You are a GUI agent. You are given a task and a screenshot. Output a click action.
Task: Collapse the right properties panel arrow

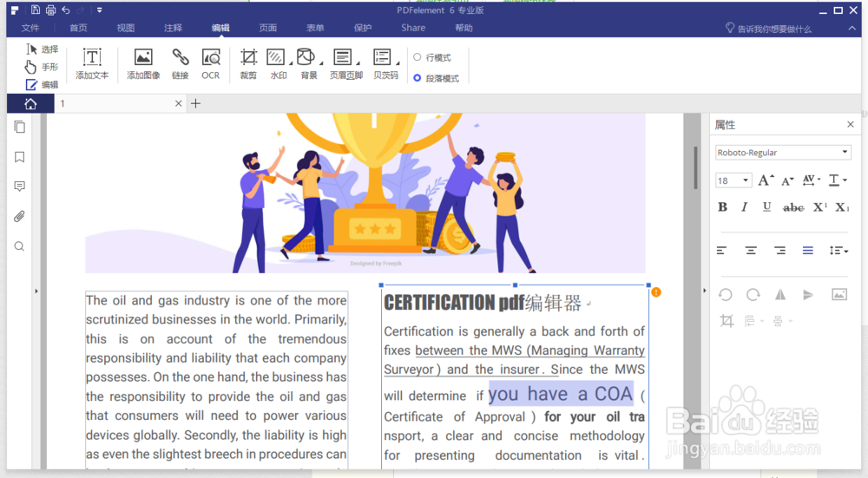click(x=705, y=291)
